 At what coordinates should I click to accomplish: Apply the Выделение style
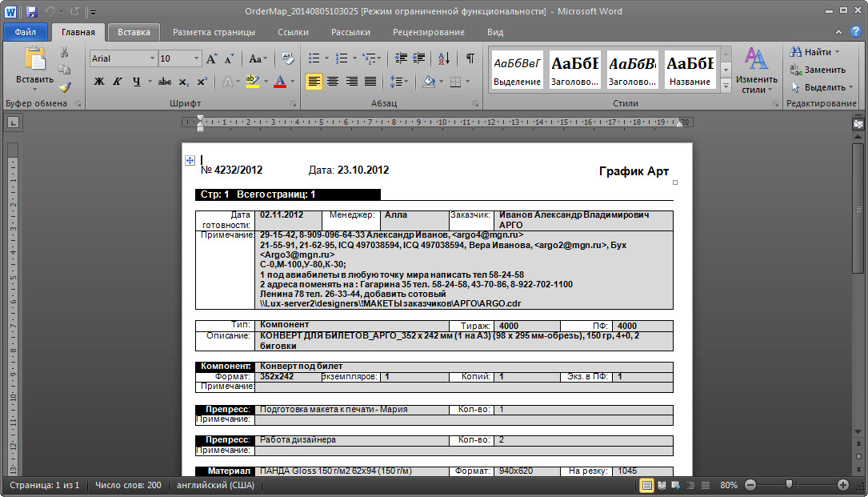coord(517,70)
